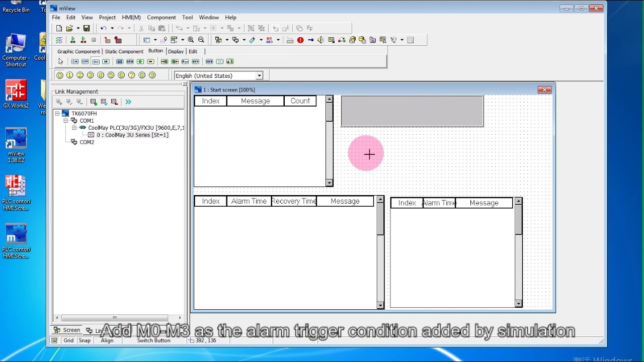Screen dimensions: 644x362
Task: Select the green plus increment component
Action: 140,61
